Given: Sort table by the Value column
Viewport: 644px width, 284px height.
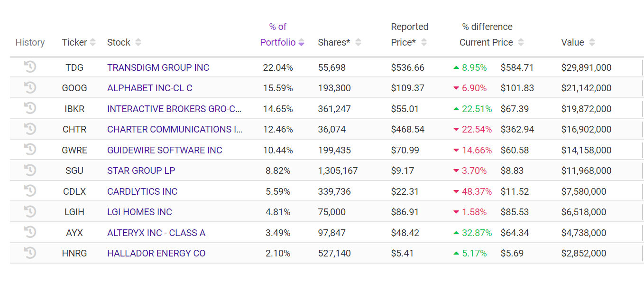Looking at the screenshot, I should point(592,42).
